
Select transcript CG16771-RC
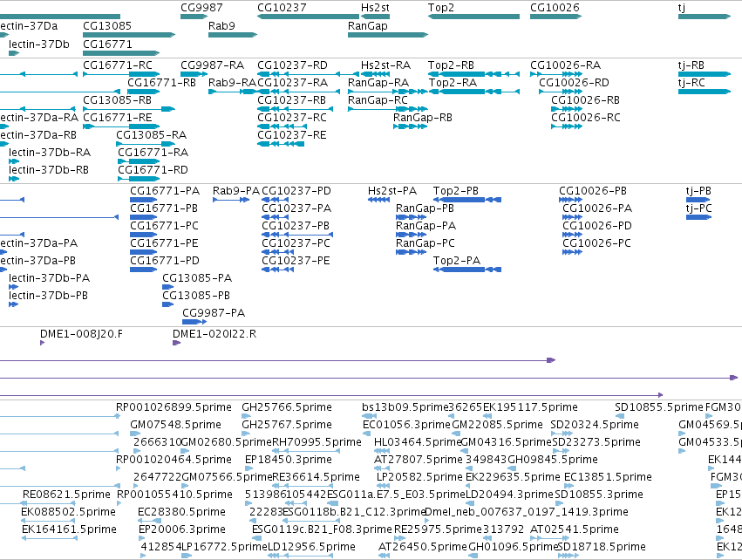pos(118,65)
